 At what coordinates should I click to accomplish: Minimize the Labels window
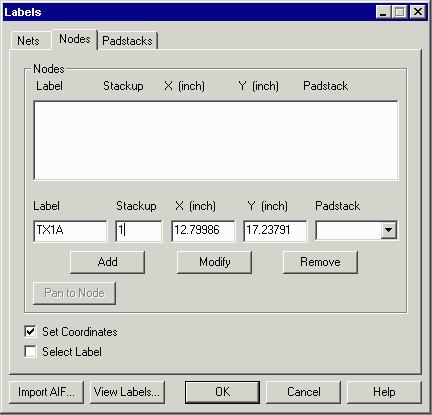coord(383,12)
